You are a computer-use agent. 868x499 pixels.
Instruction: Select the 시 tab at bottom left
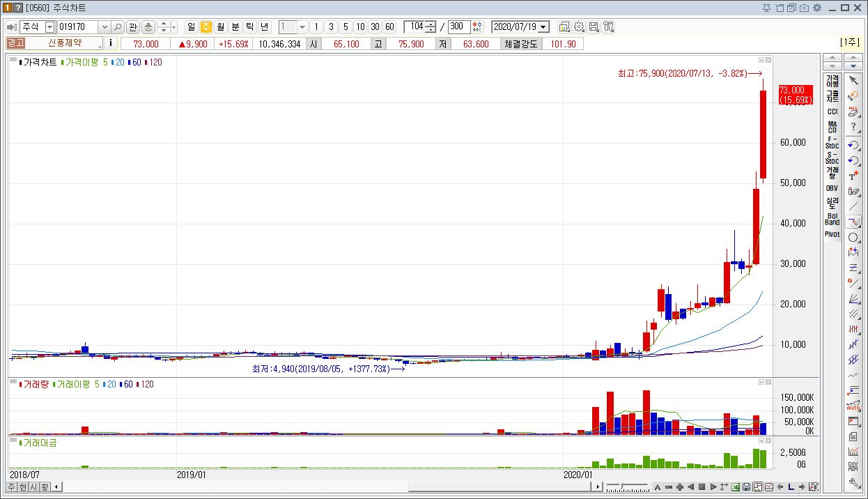coord(34,486)
